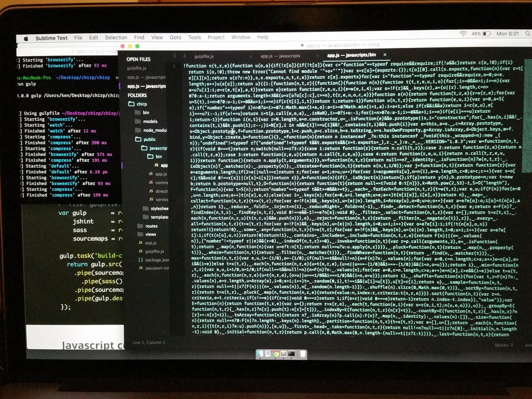The height and width of the screenshot is (399, 532).
Task: Select highlighted app.js — javascripts in Open Files
Action: click(146, 86)
